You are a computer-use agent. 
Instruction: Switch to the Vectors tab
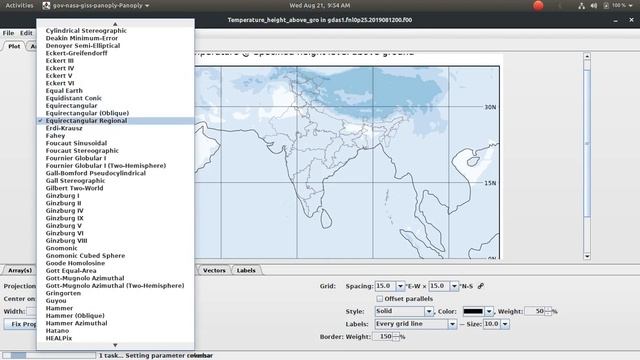(x=214, y=270)
